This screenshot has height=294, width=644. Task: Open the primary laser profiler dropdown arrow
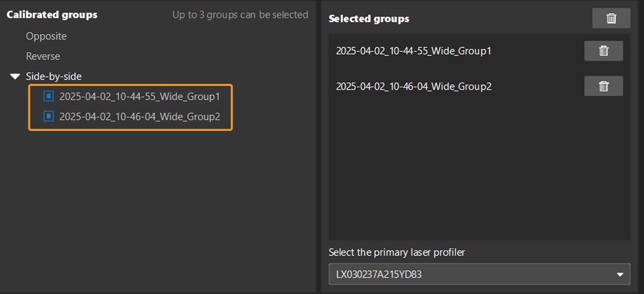point(620,275)
